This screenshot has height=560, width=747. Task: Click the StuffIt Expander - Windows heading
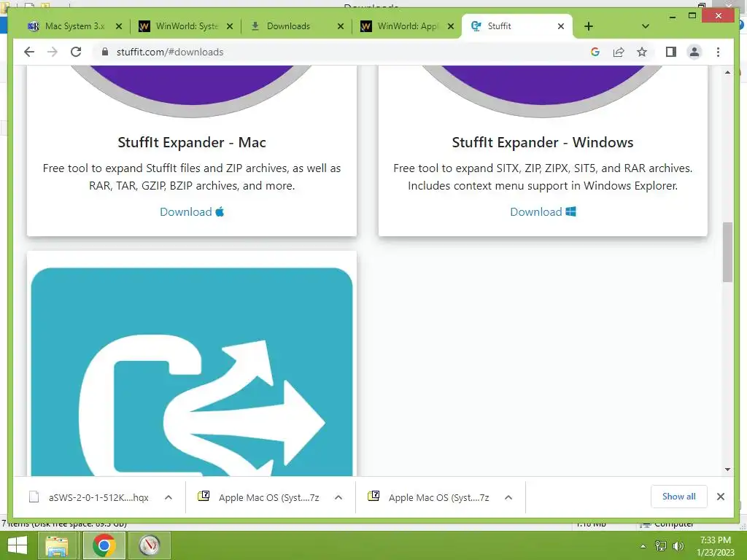pos(543,142)
